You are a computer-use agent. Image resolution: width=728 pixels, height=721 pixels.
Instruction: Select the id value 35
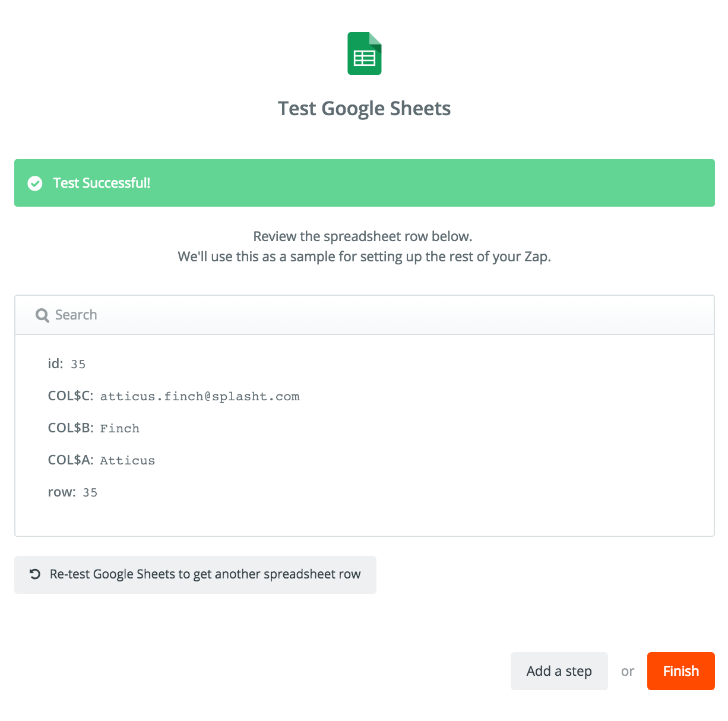78,365
